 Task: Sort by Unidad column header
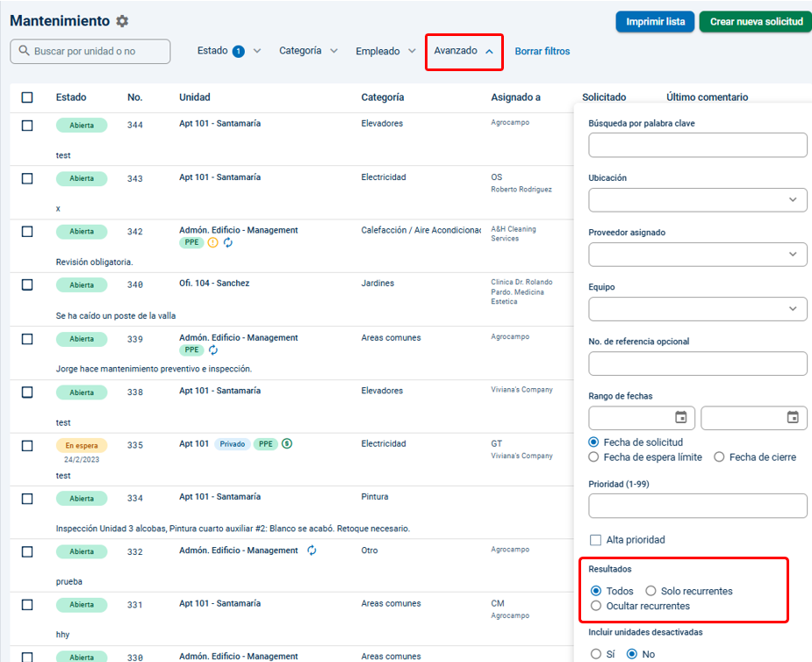(x=195, y=97)
